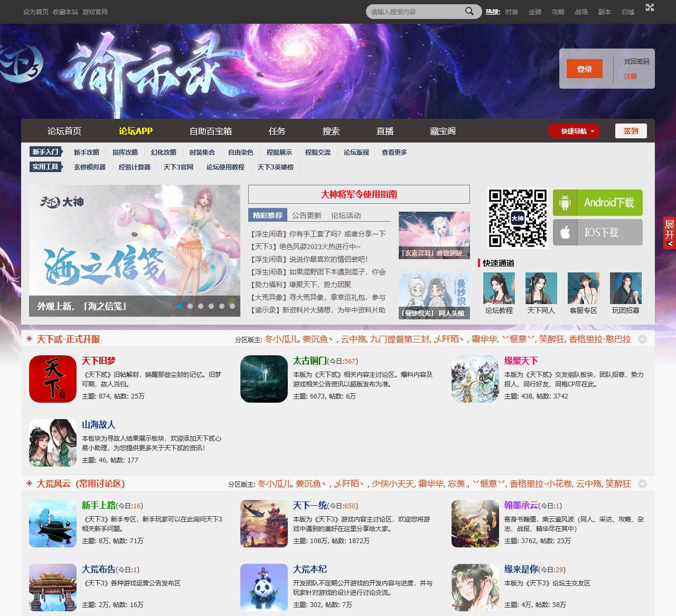Open the 缘来是你 forum icon
Image resolution: width=676 pixels, height=616 pixels.
coord(475,587)
